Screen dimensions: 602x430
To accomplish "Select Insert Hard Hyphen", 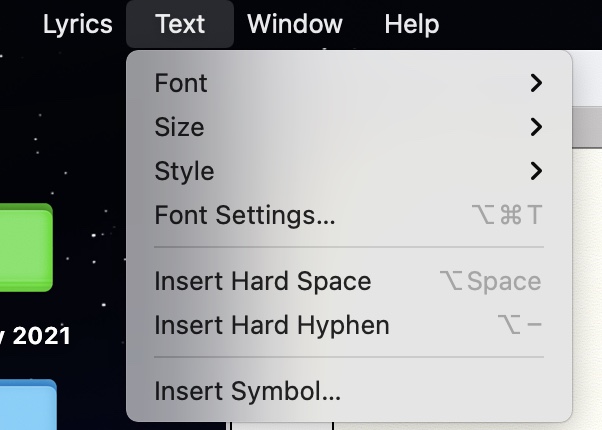I will pos(272,326).
